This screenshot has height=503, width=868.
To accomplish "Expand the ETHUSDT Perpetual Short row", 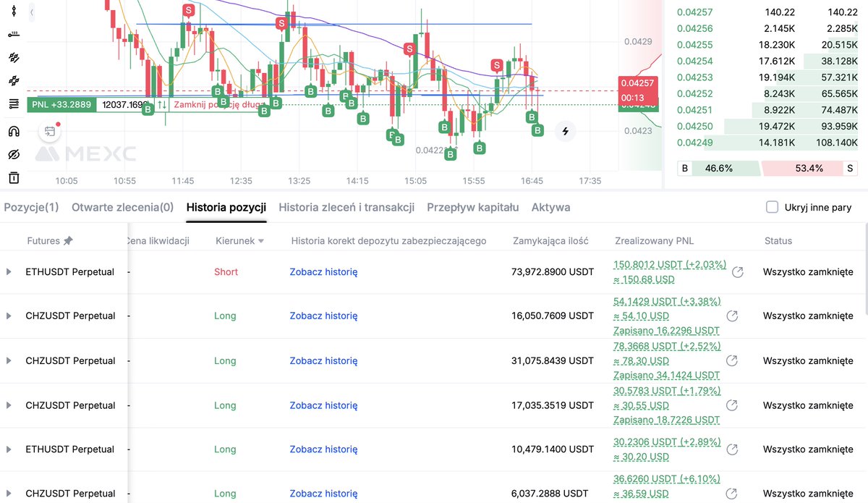I will 9,272.
